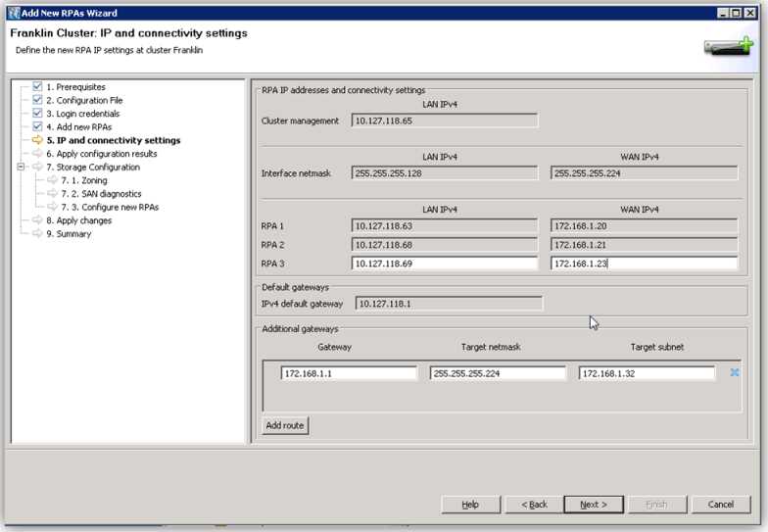Click the IPv4 default gateway label
Image resolution: width=768 pixels, height=532 pixels.
tap(302, 304)
